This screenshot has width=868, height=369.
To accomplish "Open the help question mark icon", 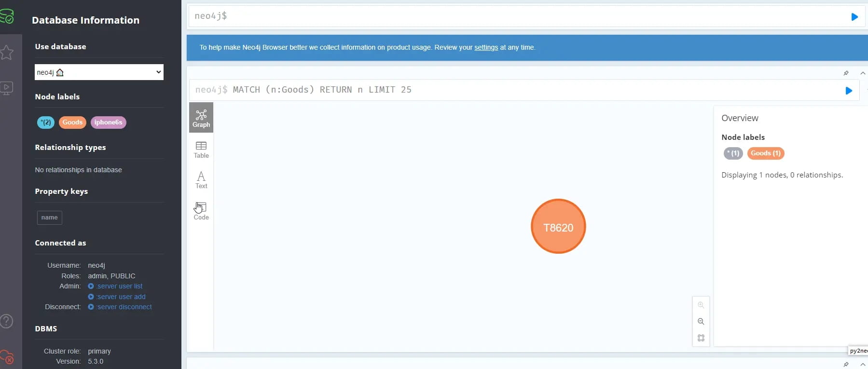I will [7, 321].
